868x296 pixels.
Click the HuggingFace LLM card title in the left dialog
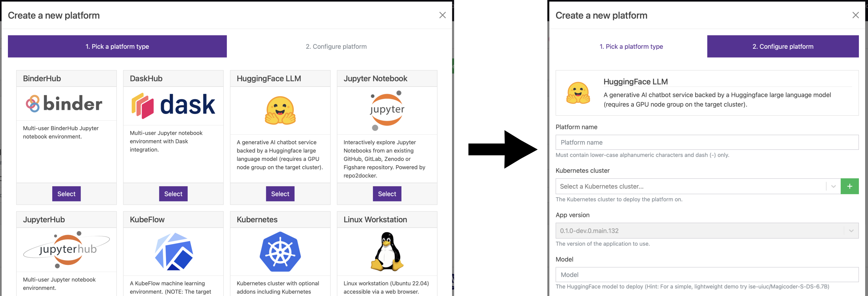268,78
